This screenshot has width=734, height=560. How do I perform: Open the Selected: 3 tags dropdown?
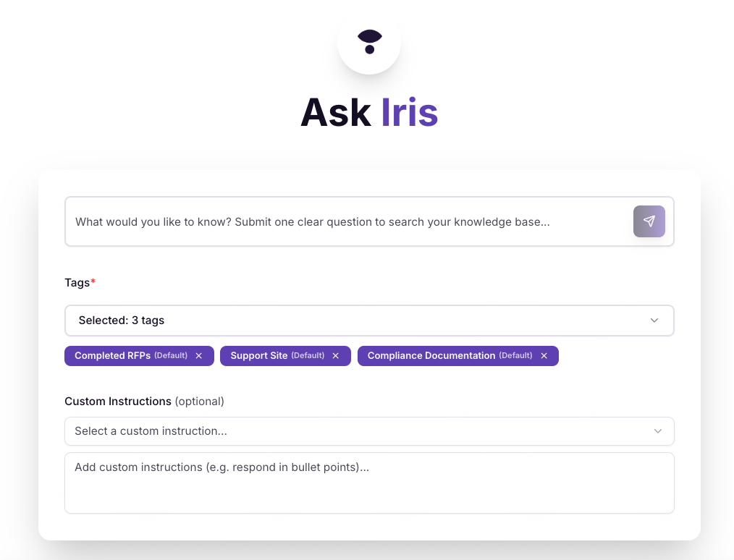[x=369, y=321]
